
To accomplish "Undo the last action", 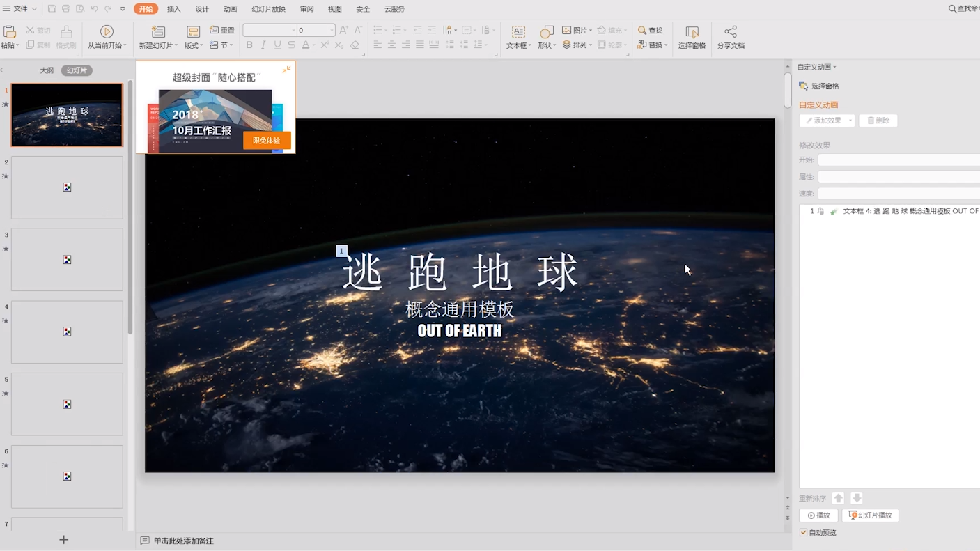I will click(x=94, y=9).
